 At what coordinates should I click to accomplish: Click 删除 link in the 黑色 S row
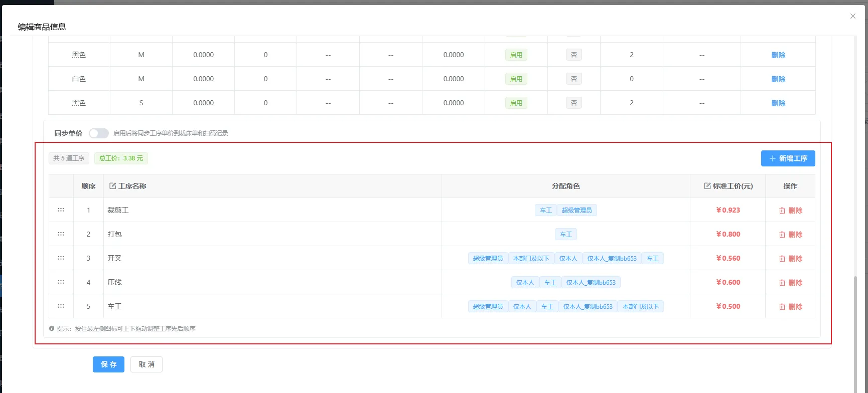coord(778,103)
